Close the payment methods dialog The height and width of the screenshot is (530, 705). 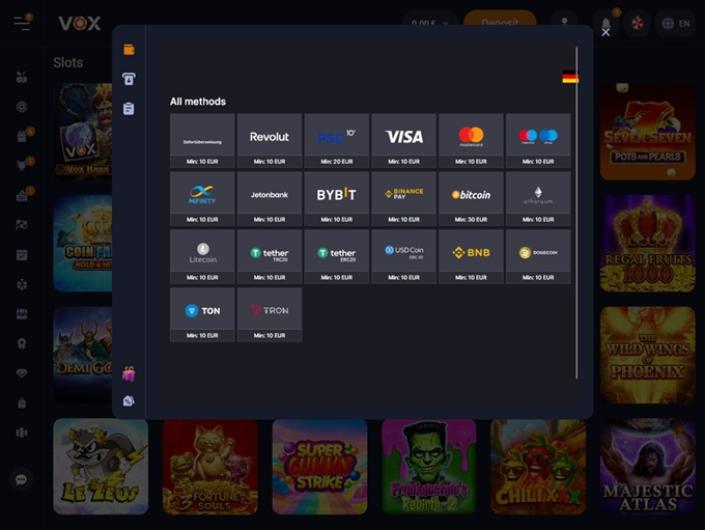coord(605,32)
